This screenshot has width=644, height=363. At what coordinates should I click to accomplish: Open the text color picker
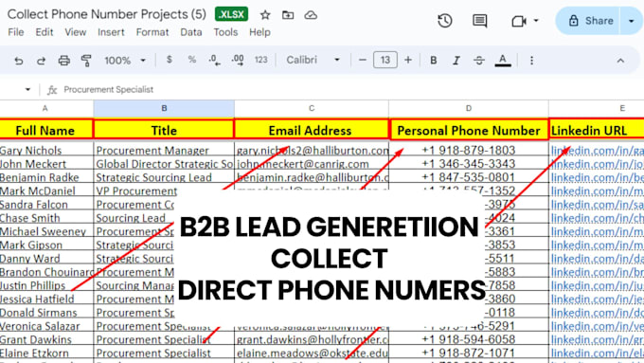click(x=503, y=61)
